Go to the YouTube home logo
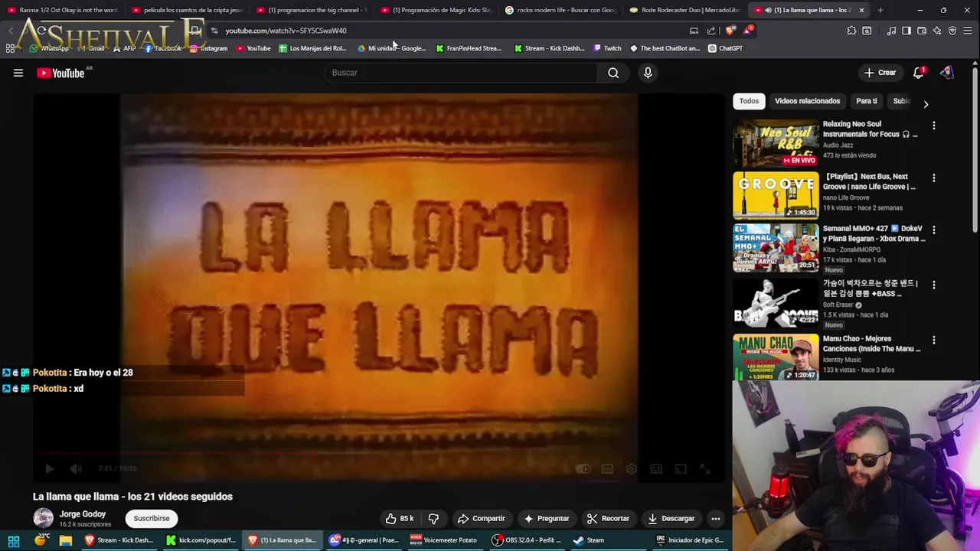Screen dimensions: 980x551 [60, 73]
